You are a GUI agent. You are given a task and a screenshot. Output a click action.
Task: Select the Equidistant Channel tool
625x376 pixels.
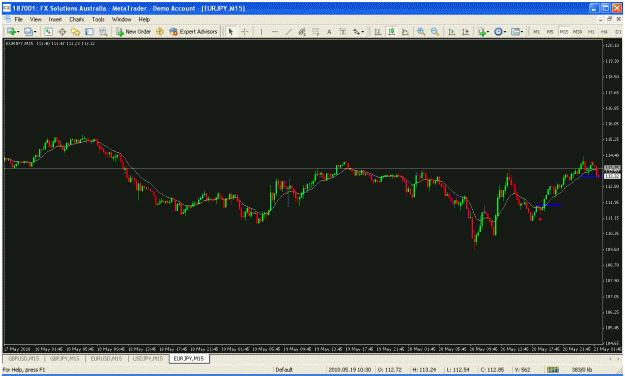point(302,31)
